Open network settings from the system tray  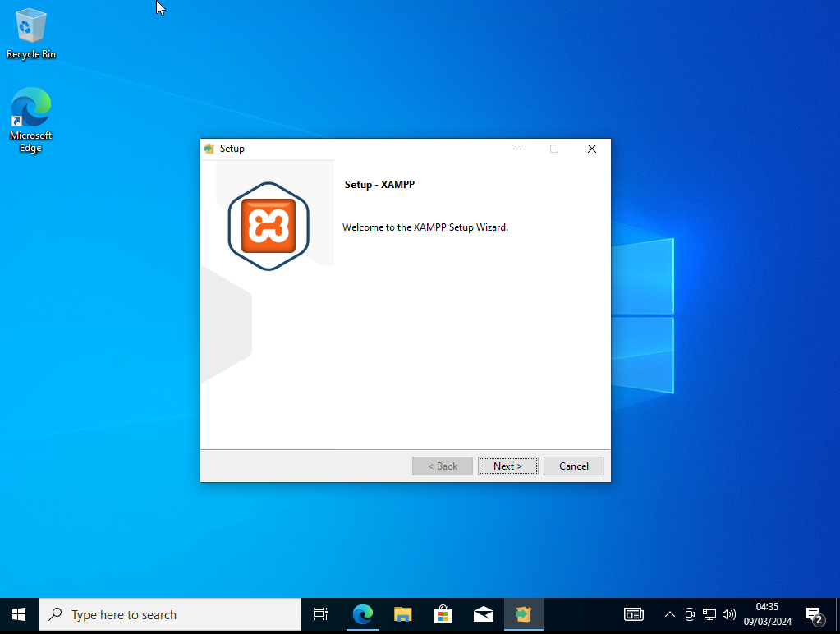pyautogui.click(x=709, y=614)
